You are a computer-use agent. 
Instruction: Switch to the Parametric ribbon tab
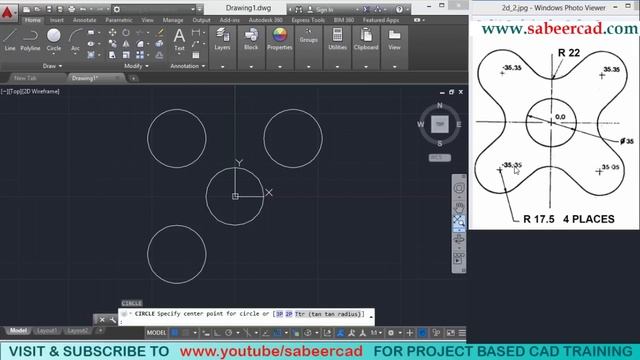tap(119, 20)
